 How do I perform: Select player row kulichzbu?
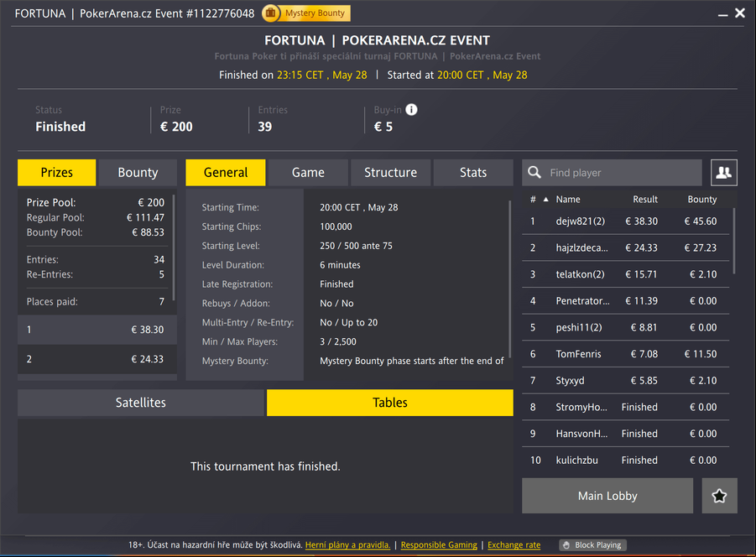point(625,461)
